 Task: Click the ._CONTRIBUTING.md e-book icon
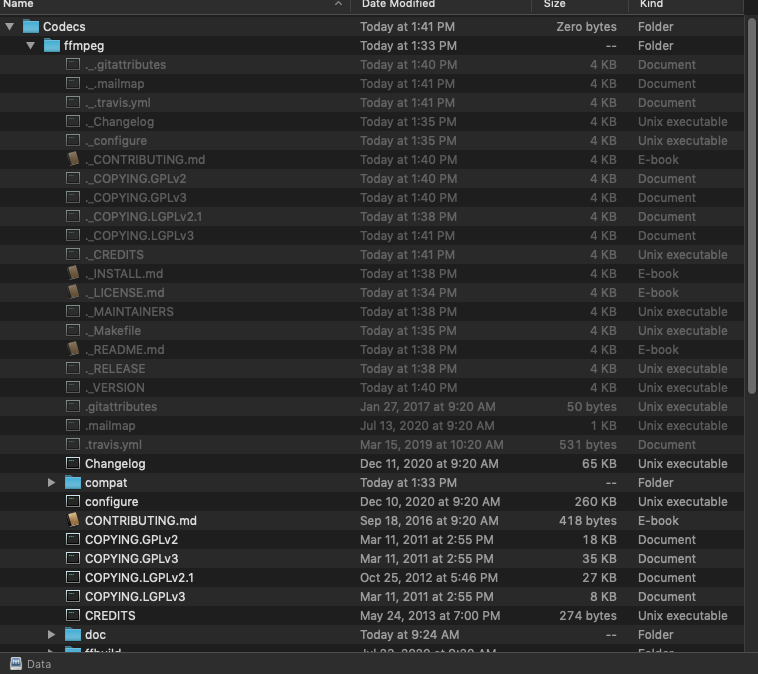click(73, 159)
